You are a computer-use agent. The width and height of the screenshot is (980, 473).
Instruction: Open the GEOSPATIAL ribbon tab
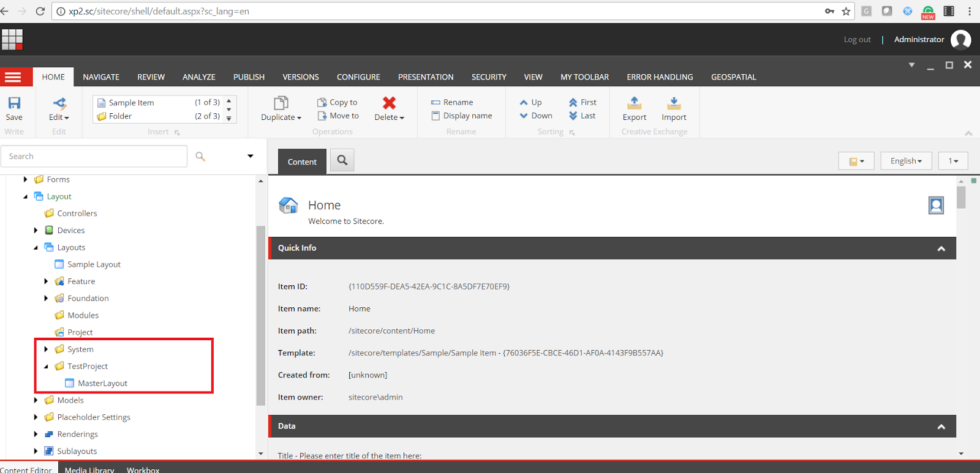coord(733,77)
